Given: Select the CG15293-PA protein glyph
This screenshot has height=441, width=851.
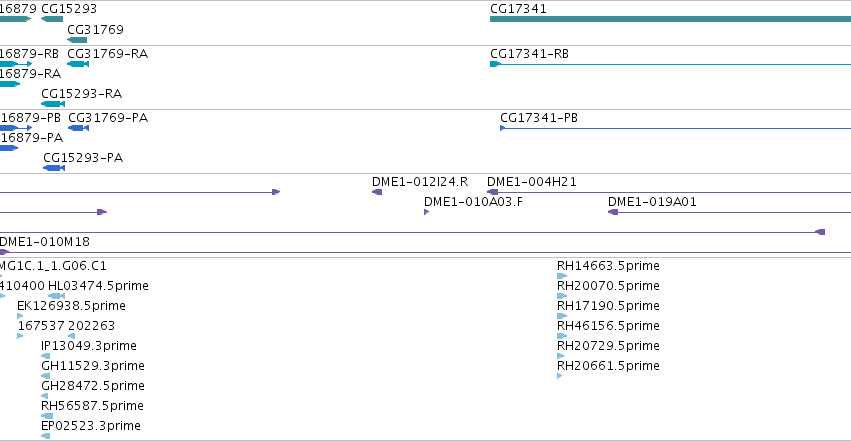Looking at the screenshot, I should (54, 168).
